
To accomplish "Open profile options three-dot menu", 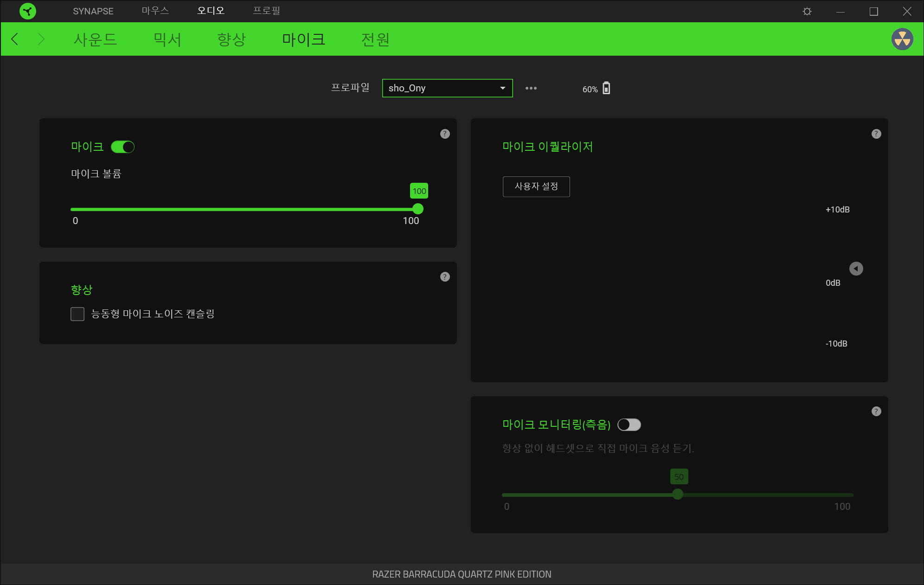I will (x=531, y=88).
